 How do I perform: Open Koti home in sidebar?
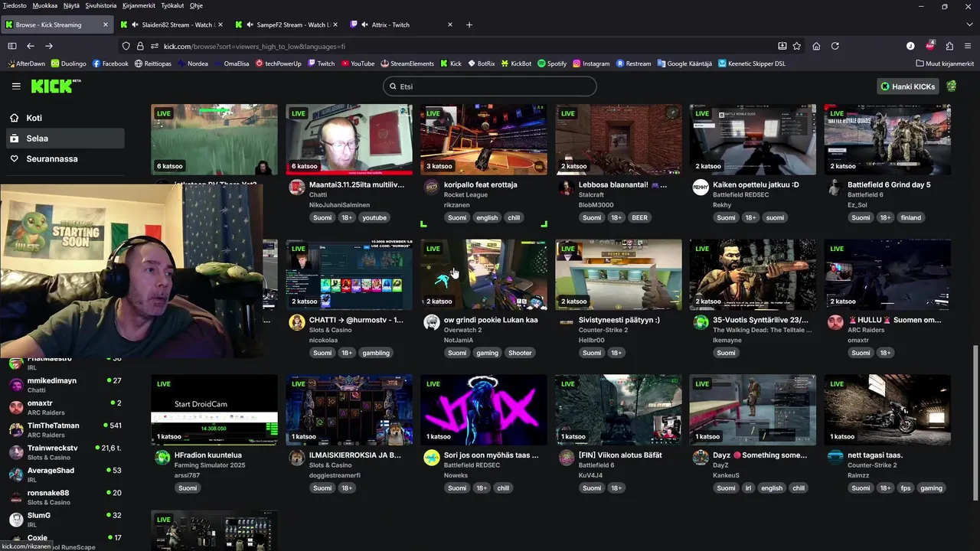coord(65,118)
